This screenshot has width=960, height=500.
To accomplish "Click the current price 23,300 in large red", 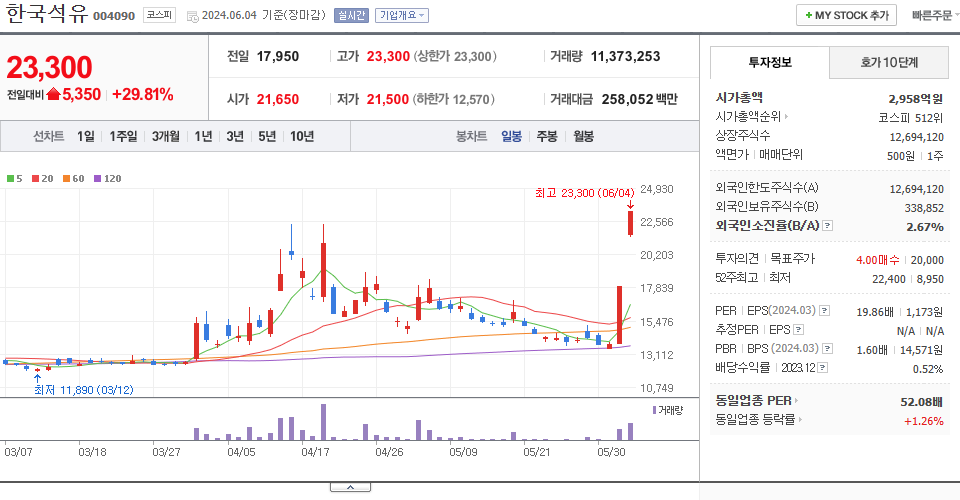I will click(x=49, y=67).
